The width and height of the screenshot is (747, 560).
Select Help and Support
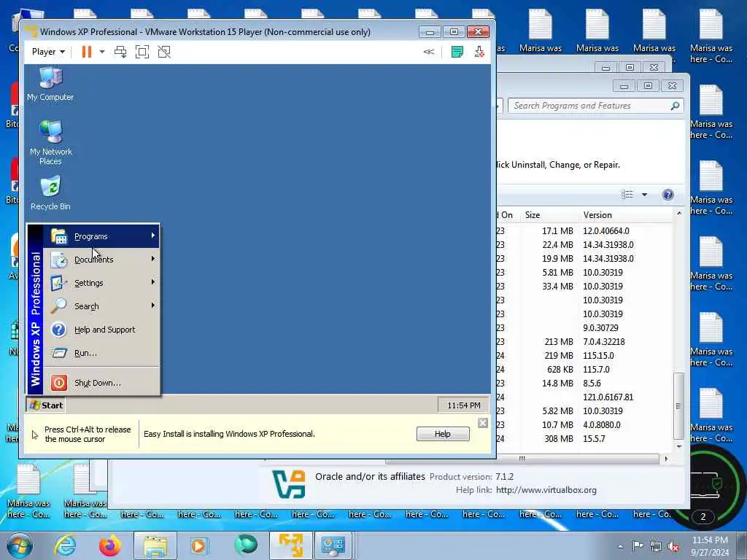101,330
